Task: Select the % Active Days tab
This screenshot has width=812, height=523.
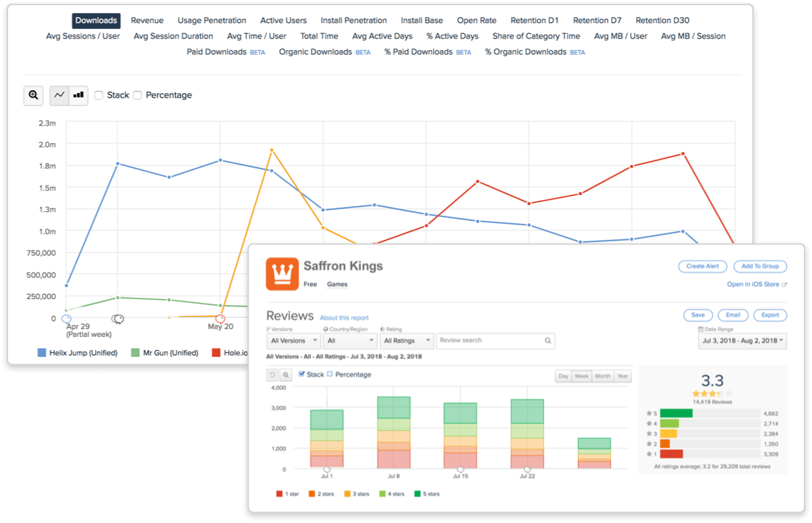Action: click(x=453, y=36)
